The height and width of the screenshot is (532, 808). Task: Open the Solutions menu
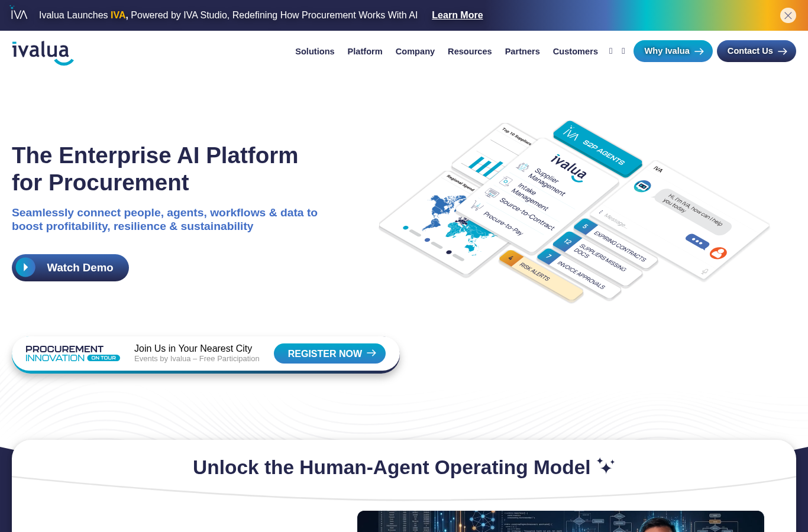(x=315, y=51)
